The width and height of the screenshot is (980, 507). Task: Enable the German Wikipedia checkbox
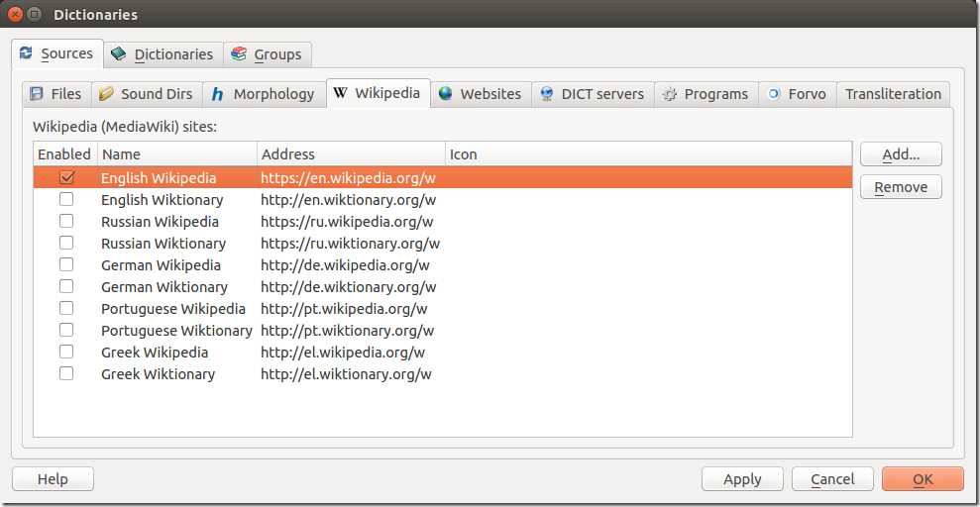[x=66, y=264]
